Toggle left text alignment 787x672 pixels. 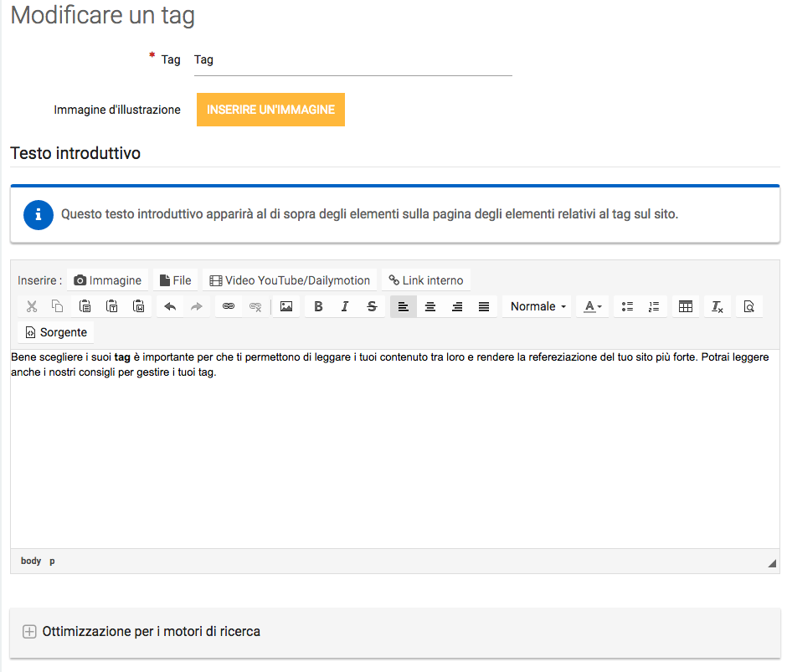[x=404, y=307]
